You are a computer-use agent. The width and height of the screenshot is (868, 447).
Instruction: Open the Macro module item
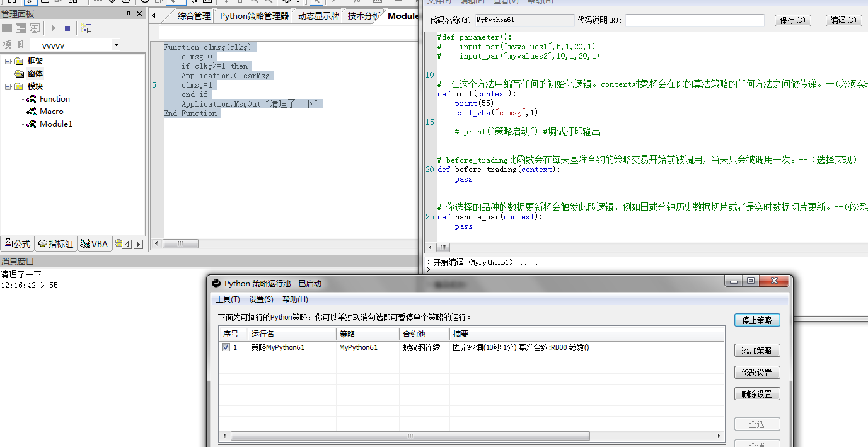[52, 112]
